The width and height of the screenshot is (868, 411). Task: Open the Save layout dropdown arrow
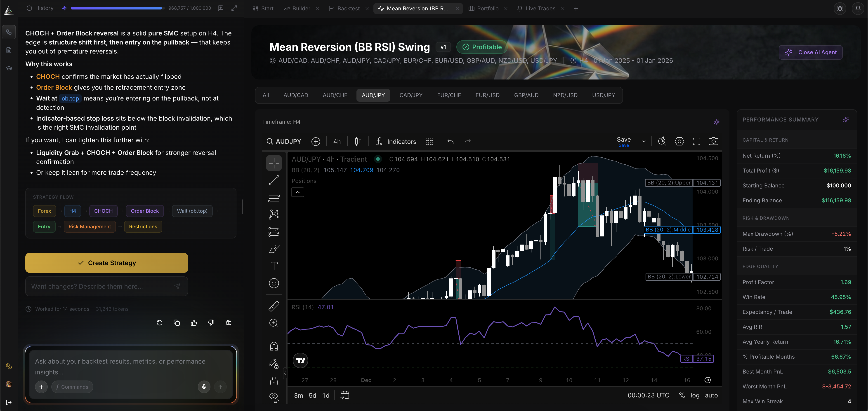click(x=644, y=141)
